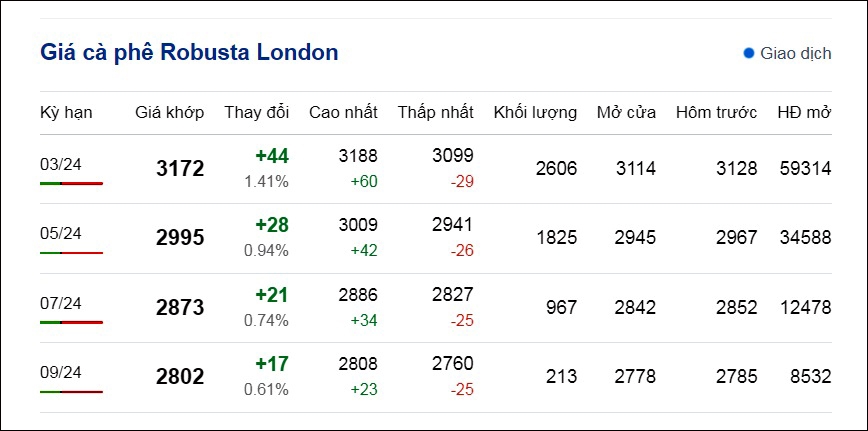The width and height of the screenshot is (868, 431).
Task: Click the 05/24 price range bar
Action: coord(71,253)
